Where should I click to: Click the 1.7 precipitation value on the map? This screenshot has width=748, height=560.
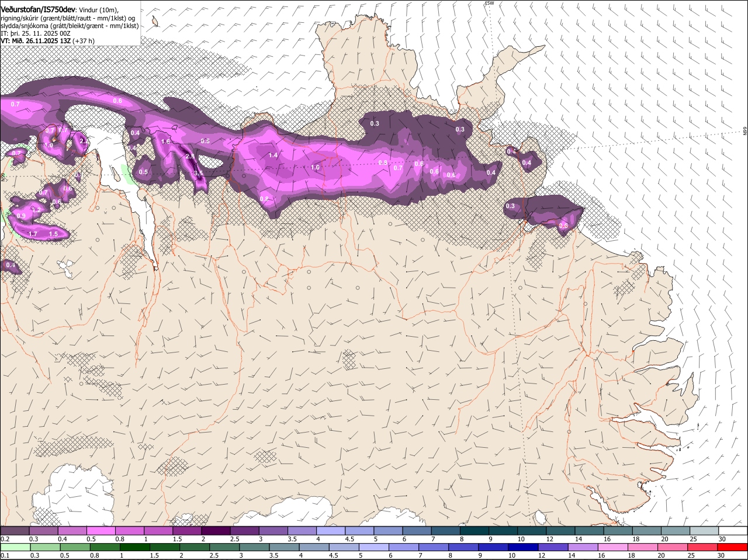pos(33,234)
